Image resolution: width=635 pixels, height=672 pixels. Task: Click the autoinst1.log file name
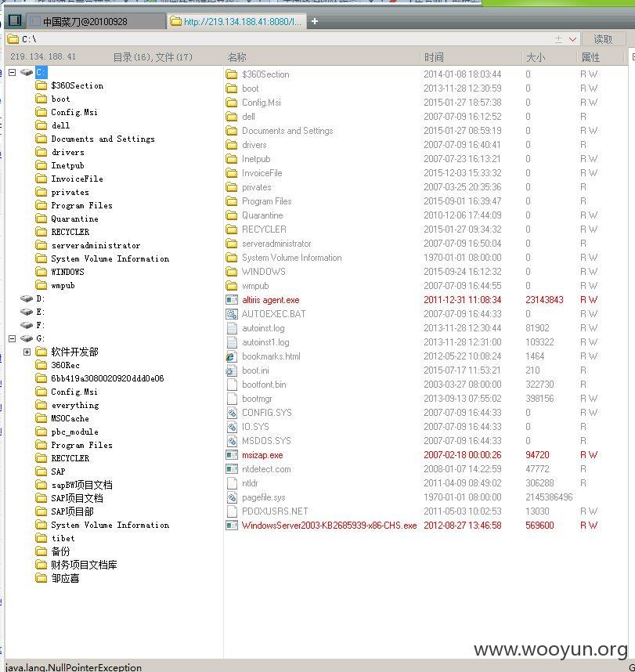(x=265, y=342)
